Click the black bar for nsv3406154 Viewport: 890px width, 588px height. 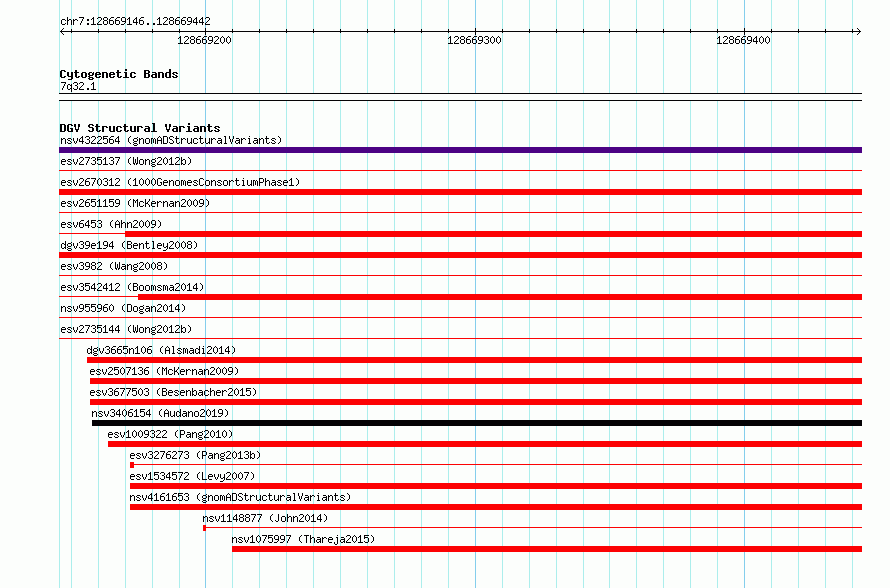click(477, 423)
